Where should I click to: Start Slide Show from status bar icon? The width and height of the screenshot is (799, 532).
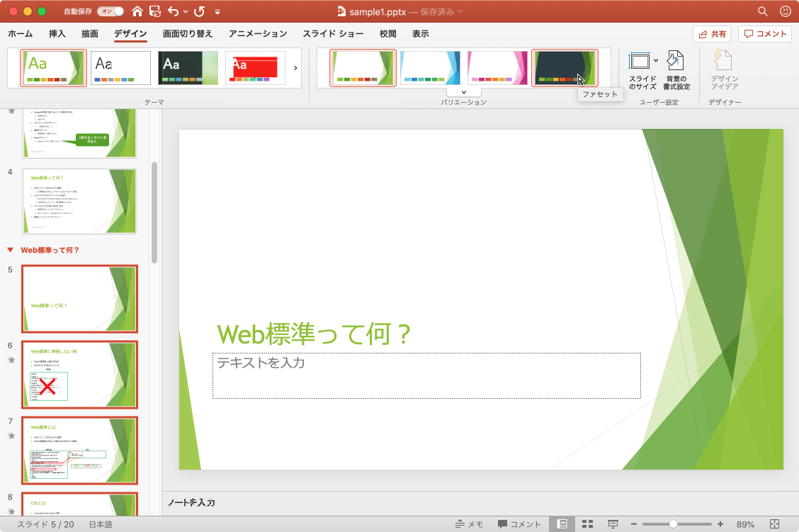coord(613,523)
